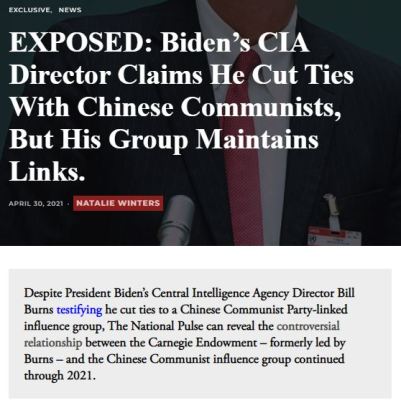Open the EXCLUSIVE category tag
This screenshot has height=408, width=401.
tap(30, 10)
